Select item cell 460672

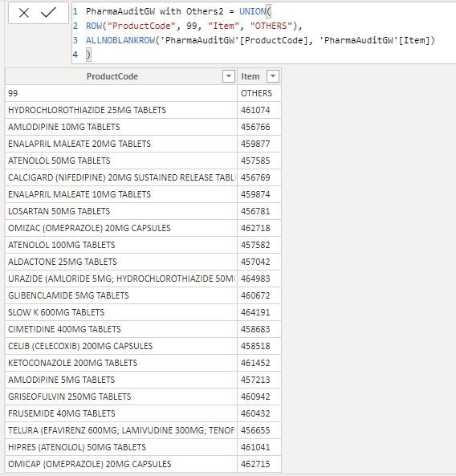click(x=259, y=295)
